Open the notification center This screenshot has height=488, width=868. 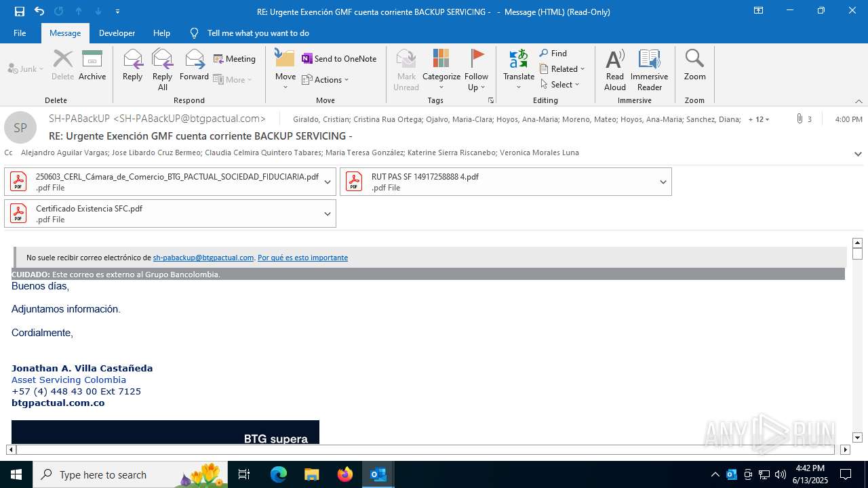846,474
